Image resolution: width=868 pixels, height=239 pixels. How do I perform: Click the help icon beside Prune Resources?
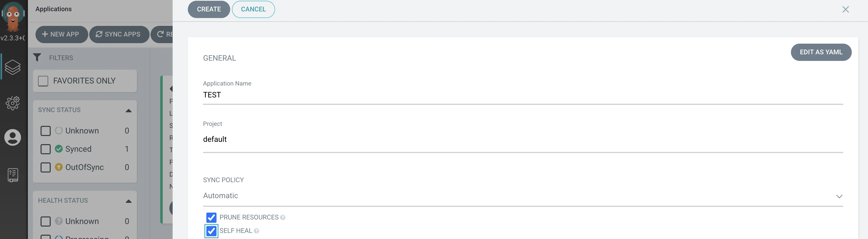283,218
